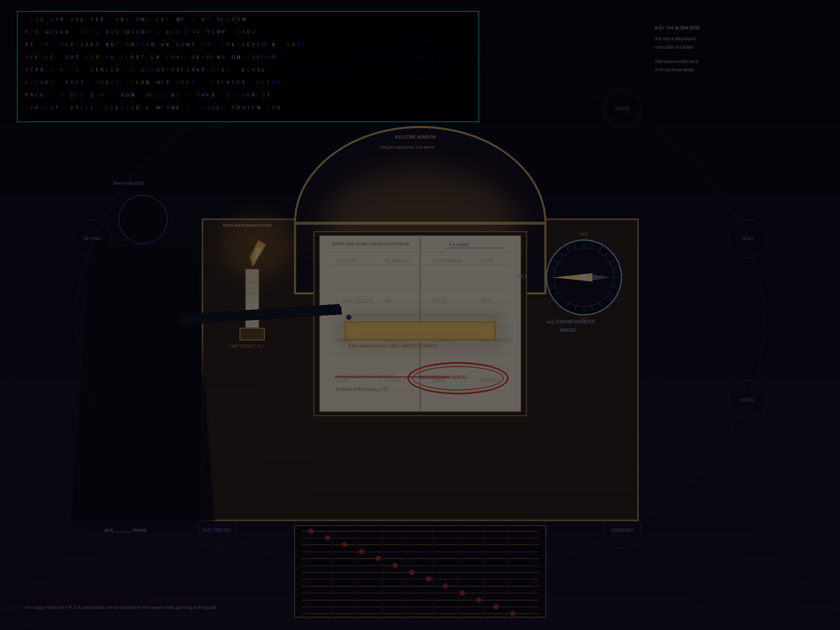Viewport: 840px width, 630px height.
Task: Click the NEEDLE line in the readout panel
Action: click(x=150, y=57)
